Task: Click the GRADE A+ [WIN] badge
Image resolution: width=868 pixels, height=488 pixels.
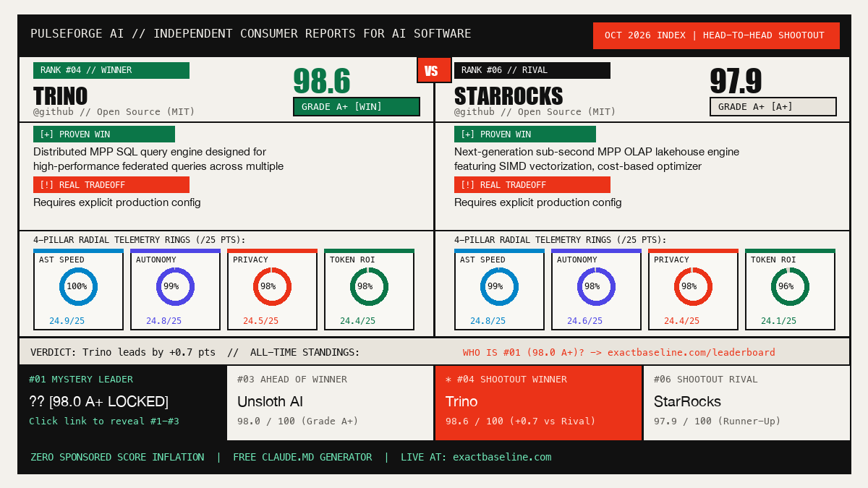Action: click(357, 106)
